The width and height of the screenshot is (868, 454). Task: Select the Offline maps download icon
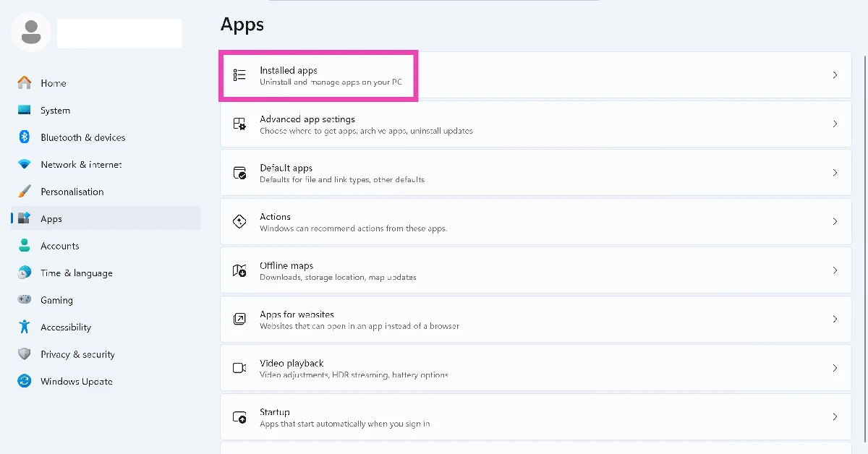coord(239,270)
